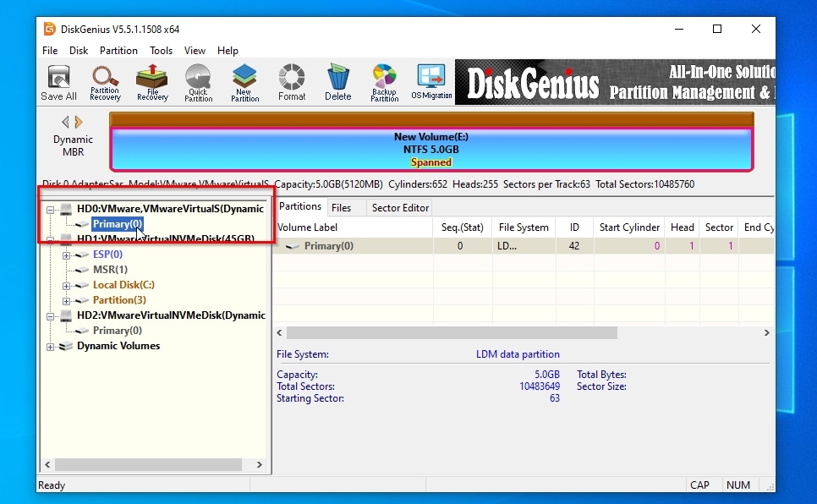This screenshot has width=817, height=504.
Task: Click the Format toolbar icon
Action: click(292, 83)
